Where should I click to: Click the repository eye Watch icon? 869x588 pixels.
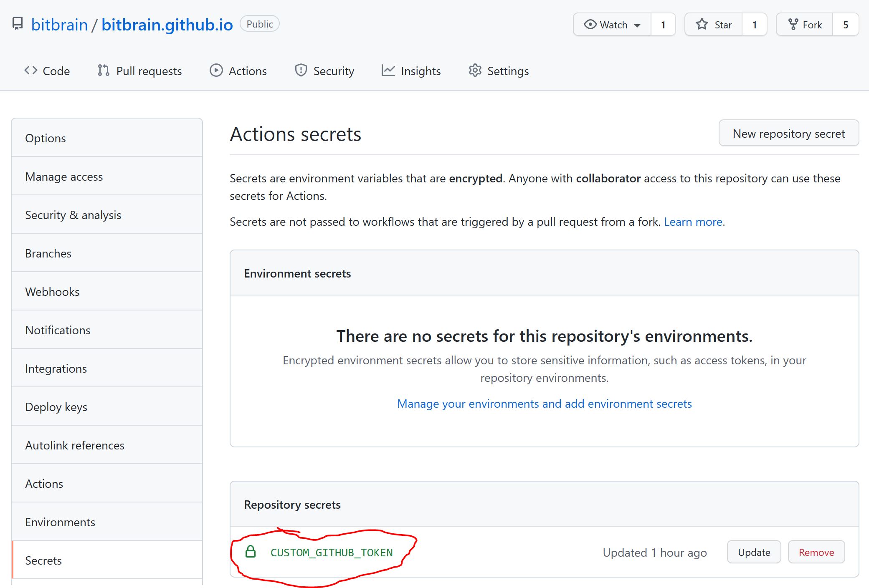tap(590, 24)
